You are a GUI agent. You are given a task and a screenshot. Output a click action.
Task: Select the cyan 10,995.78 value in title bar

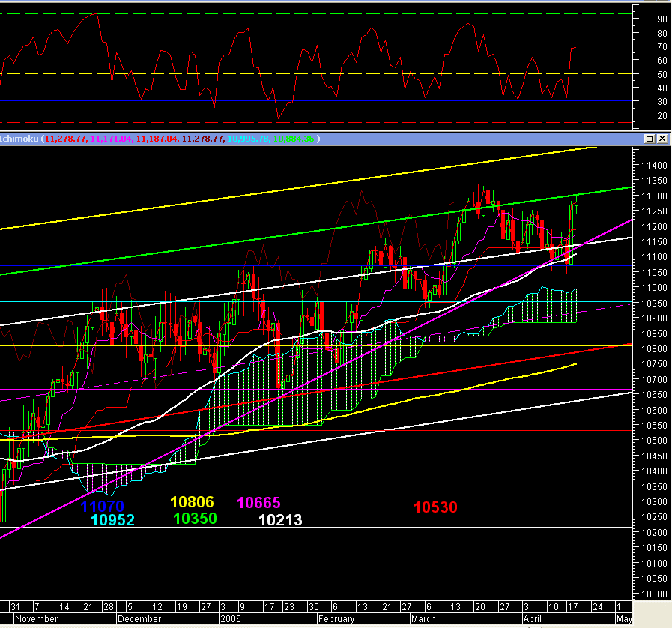(x=248, y=139)
